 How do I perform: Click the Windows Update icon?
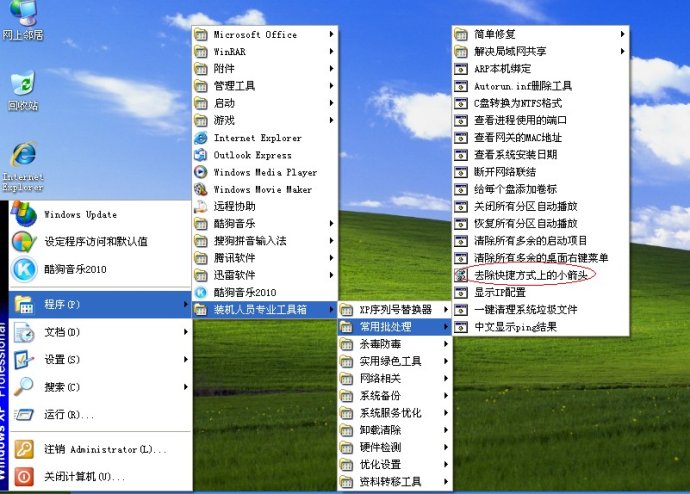[x=24, y=214]
